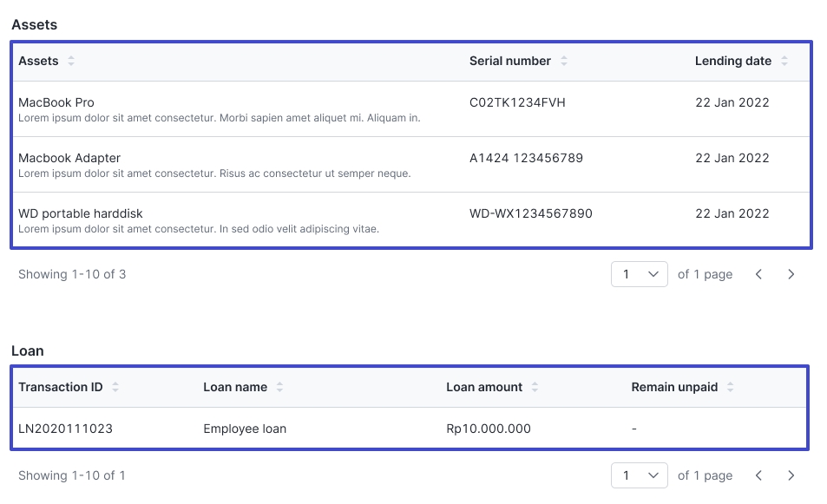Click the Employee loan name cell
Screen dimensions: 827x504
[x=245, y=429]
